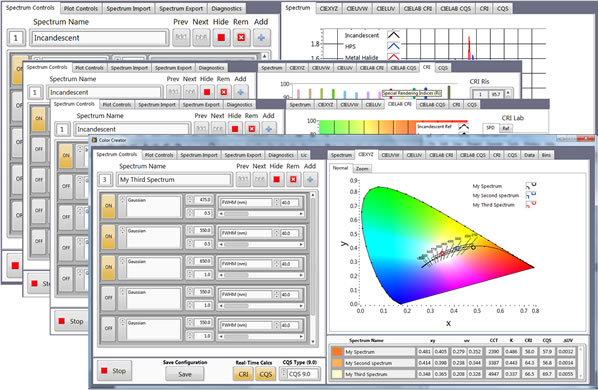Image resolution: width=598 pixels, height=390 pixels.
Task: Select Zoom sub-tab under CIEXYZ
Action: pos(362,169)
